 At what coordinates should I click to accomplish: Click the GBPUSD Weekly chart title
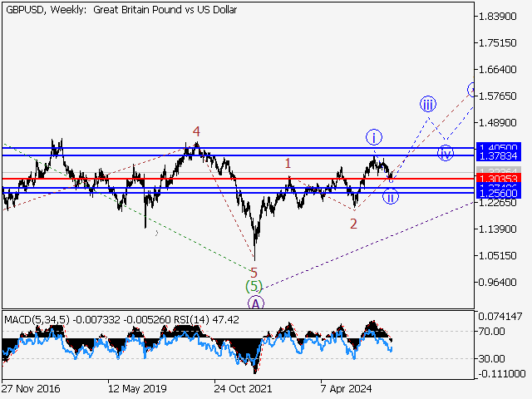(120, 10)
